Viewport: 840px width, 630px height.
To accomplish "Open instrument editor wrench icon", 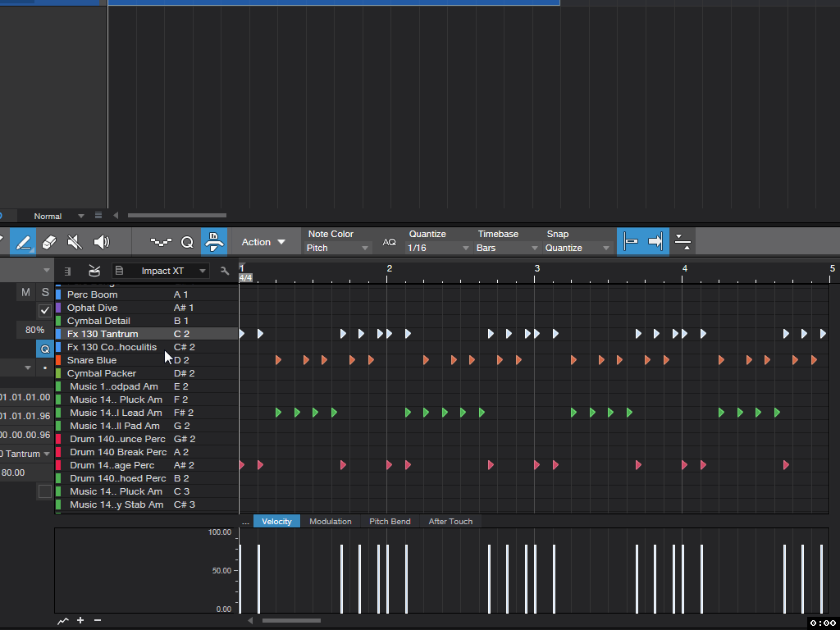I will 225,271.
